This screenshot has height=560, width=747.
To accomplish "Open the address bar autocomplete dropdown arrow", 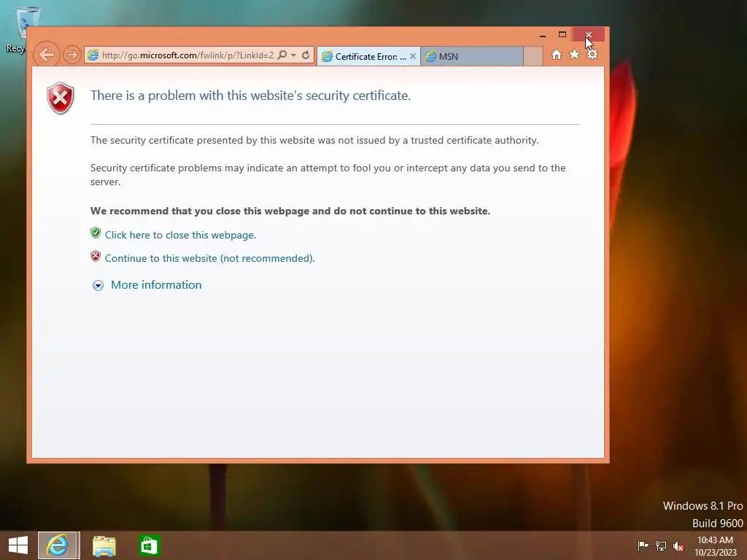I will 293,55.
